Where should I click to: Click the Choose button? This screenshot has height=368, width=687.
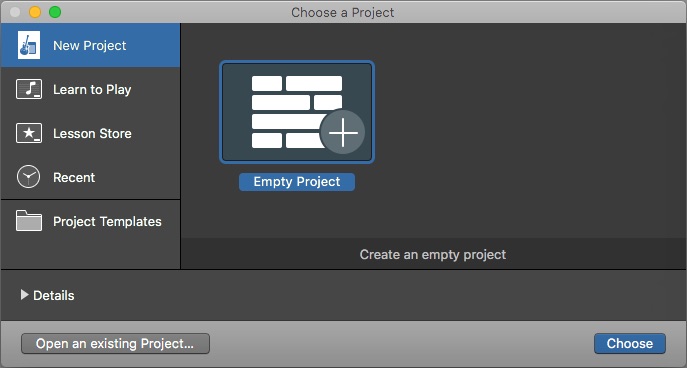630,343
